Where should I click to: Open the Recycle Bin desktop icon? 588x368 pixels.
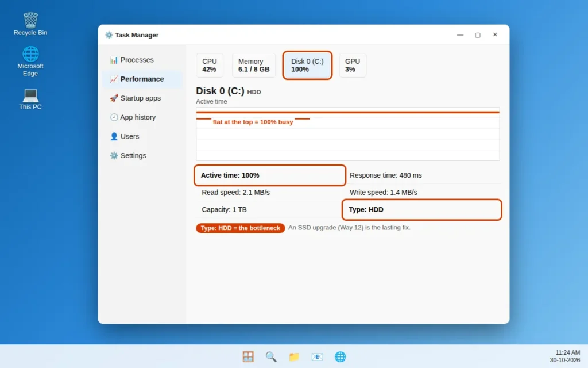[30, 24]
